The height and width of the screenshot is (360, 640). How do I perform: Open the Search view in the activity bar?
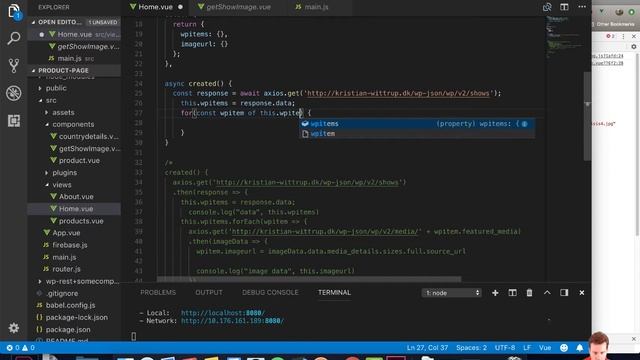[x=13, y=38]
